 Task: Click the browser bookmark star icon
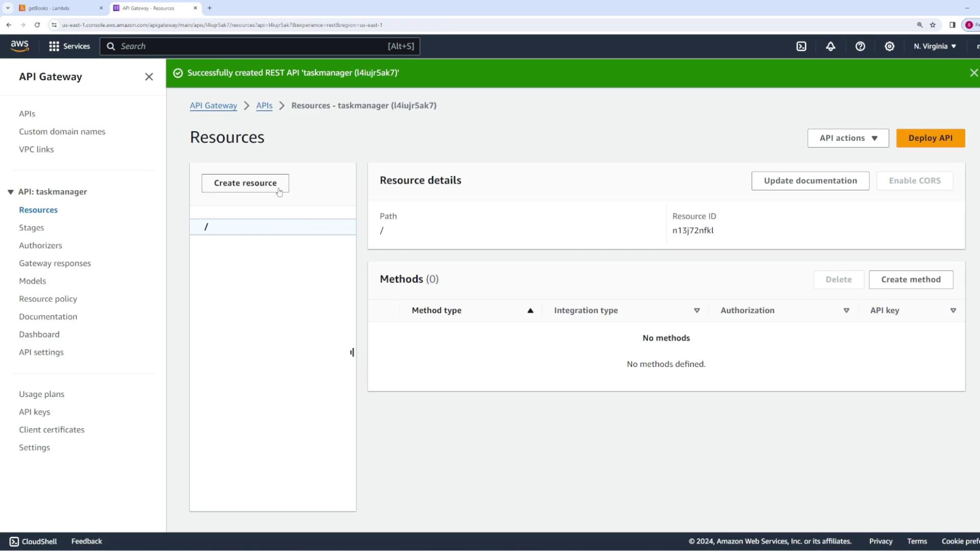click(933, 25)
